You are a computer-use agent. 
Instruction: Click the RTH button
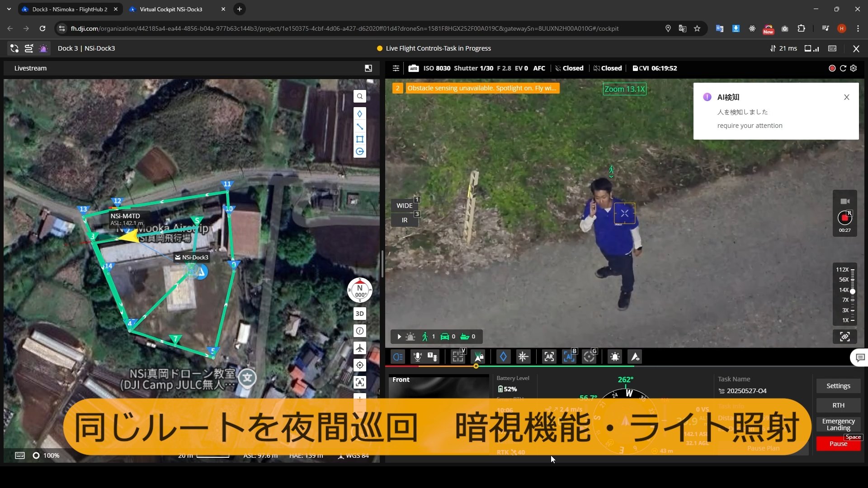(x=838, y=405)
